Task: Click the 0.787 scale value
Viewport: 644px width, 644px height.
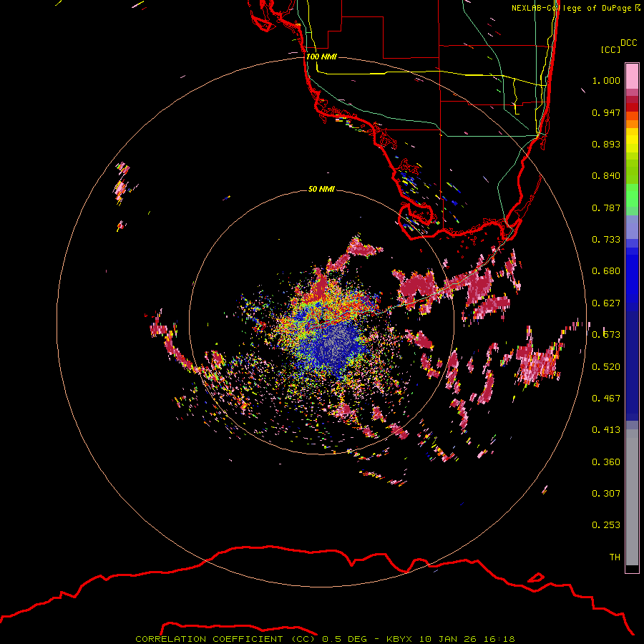Action: point(606,208)
